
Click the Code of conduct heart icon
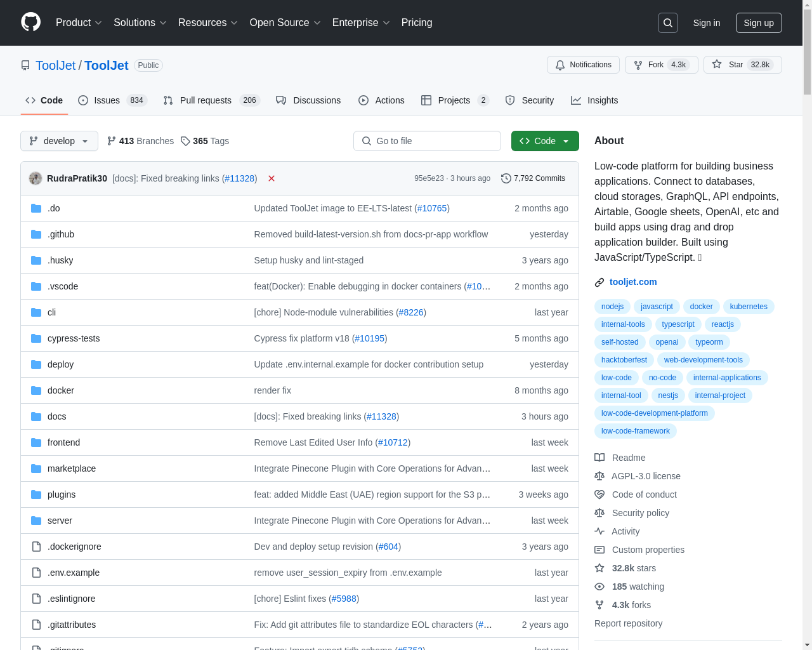(x=599, y=494)
